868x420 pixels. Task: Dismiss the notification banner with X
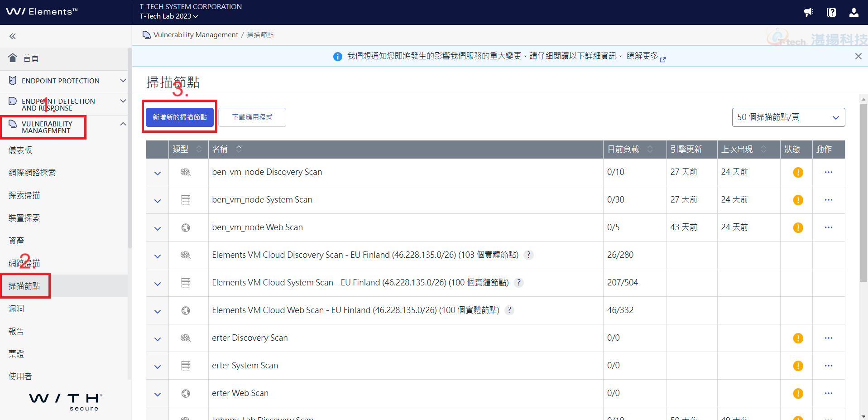point(858,56)
